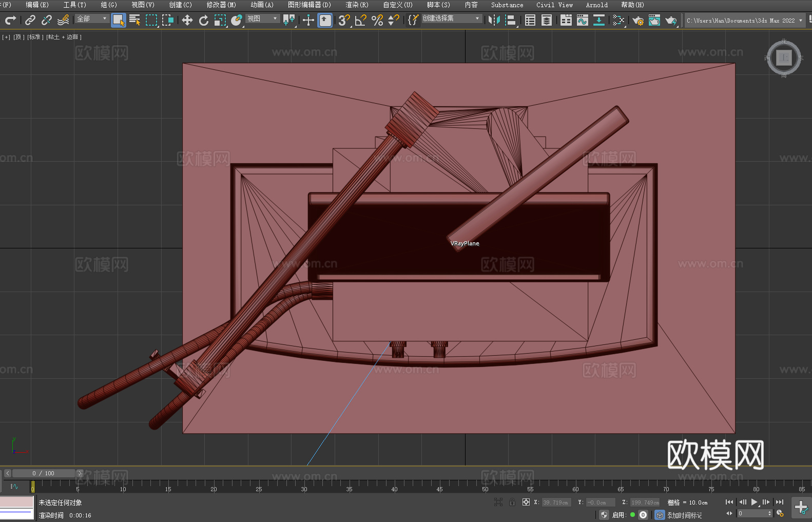Expand the 创建选择集 named selection dropdown
This screenshot has height=522, width=812.
(x=452, y=18)
